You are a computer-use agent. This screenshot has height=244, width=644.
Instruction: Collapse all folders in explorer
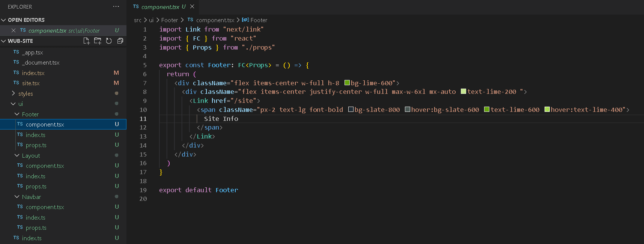point(120,41)
